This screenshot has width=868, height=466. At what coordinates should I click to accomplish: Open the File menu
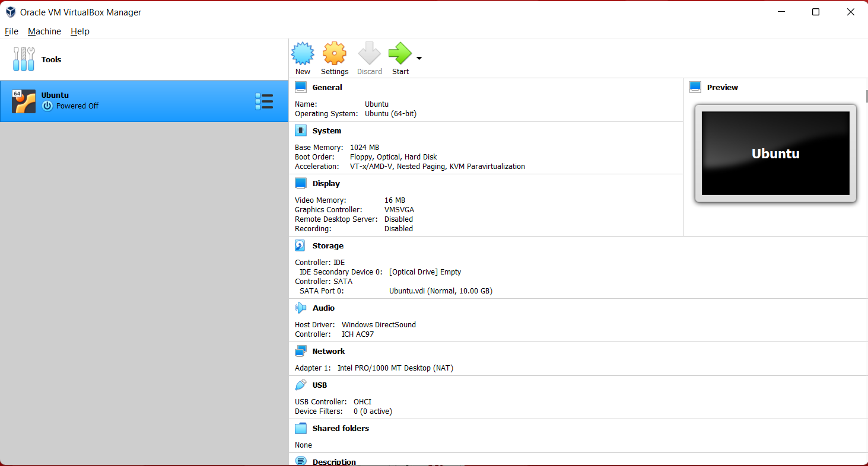(11, 31)
